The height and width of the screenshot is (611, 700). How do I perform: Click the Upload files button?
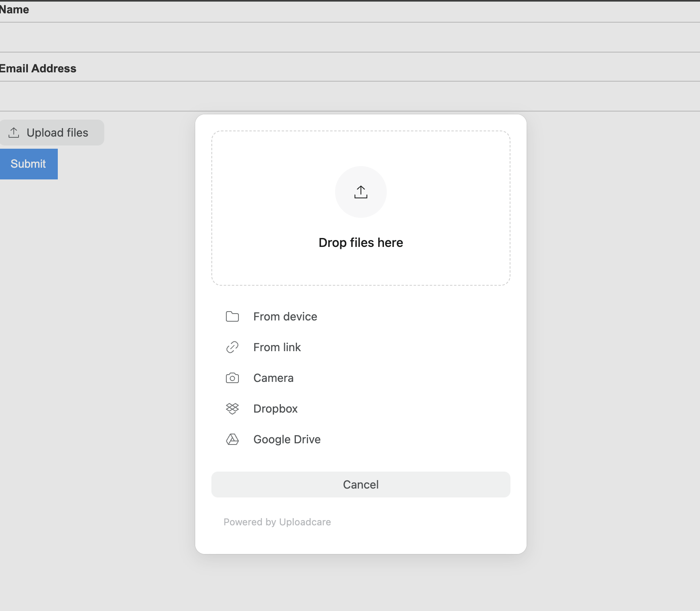[52, 132]
